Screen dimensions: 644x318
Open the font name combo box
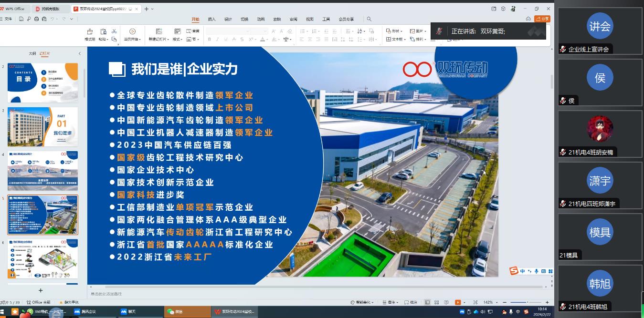pyautogui.click(x=229, y=31)
